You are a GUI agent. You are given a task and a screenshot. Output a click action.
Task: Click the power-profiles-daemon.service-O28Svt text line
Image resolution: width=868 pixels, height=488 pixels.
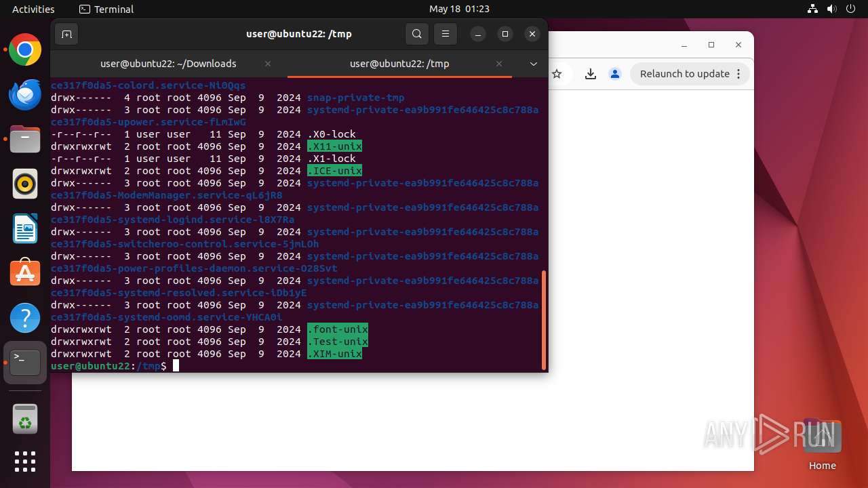[194, 268]
